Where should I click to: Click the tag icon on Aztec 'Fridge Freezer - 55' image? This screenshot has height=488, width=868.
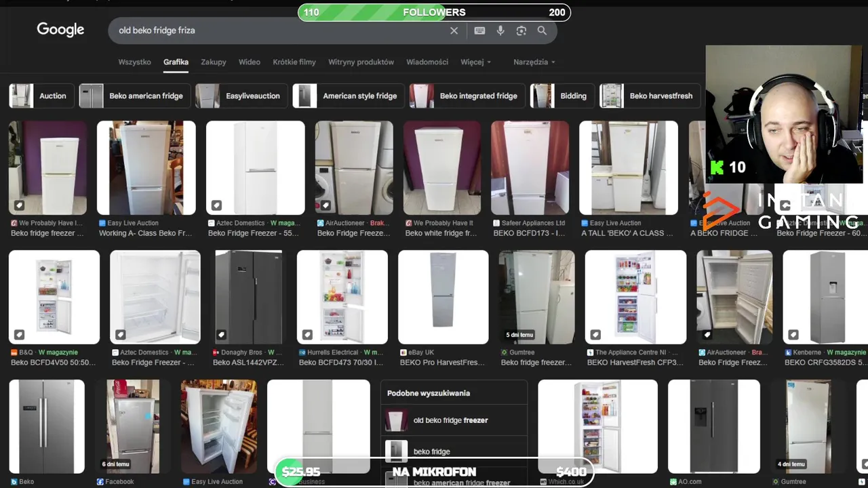pyautogui.click(x=216, y=205)
